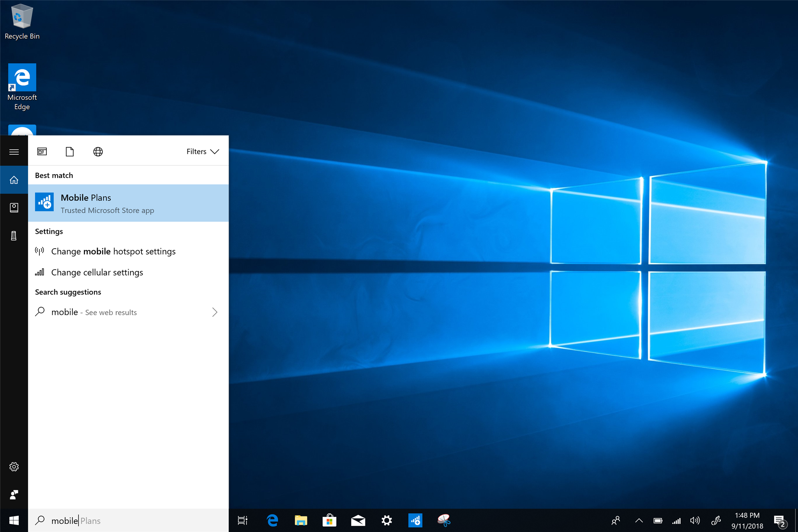Open the Devices icon in search sidebar
The height and width of the screenshot is (532, 798).
14,235
